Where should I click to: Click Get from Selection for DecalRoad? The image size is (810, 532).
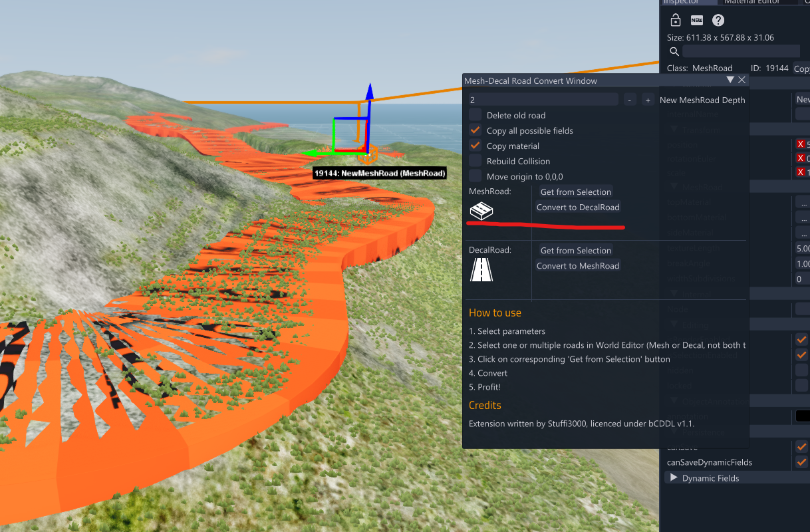[x=576, y=250]
